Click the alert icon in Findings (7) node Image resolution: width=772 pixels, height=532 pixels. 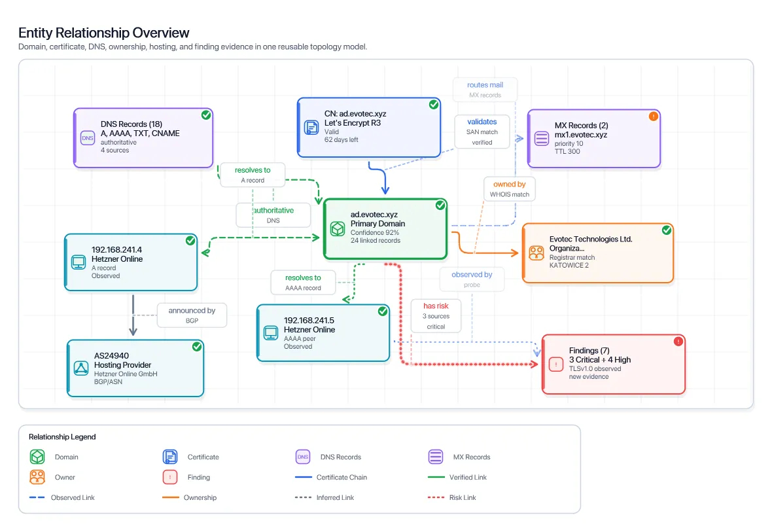click(556, 364)
